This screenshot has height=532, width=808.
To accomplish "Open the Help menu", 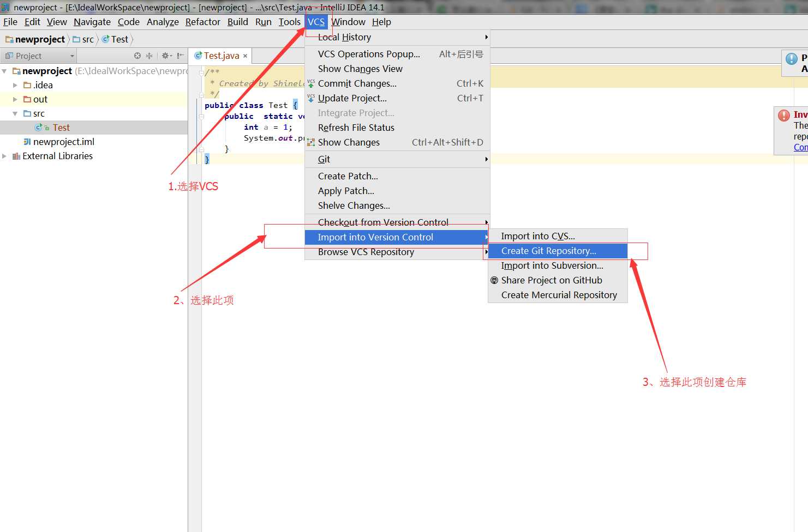I will click(381, 22).
